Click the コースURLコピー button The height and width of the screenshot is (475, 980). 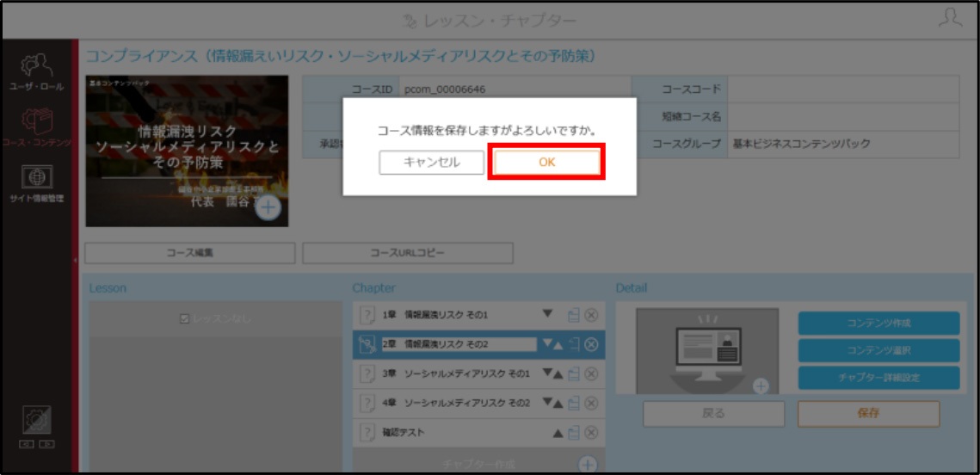[x=408, y=253]
